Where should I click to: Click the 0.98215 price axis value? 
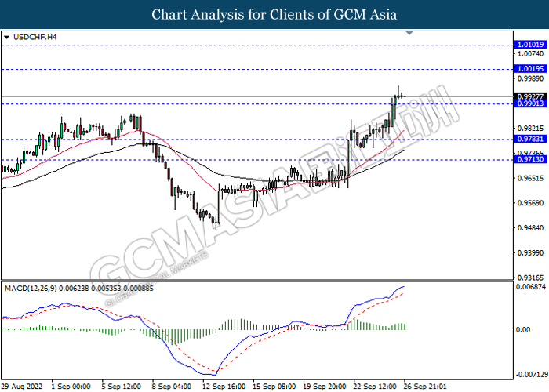click(530, 129)
